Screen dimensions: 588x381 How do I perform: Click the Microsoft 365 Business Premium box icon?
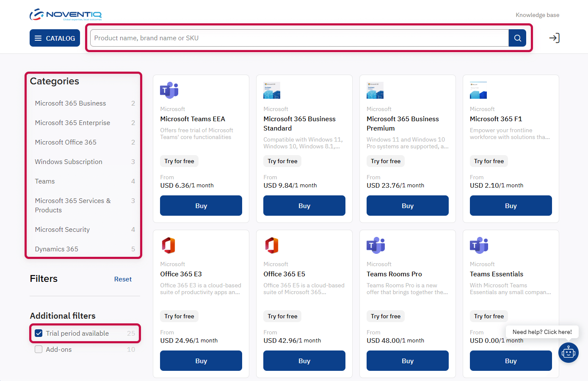coord(375,90)
